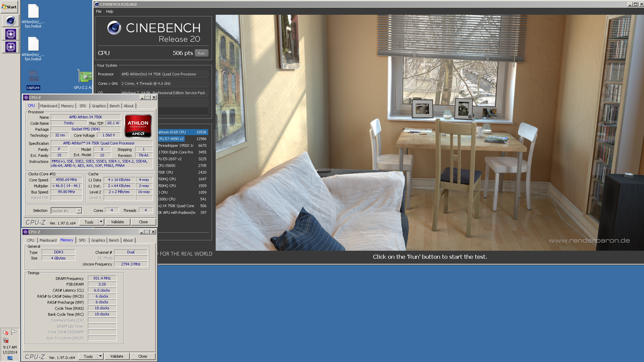Switch to Mainboard tab in upper CPU-Z
This screenshot has height=362, width=644.
[49, 106]
